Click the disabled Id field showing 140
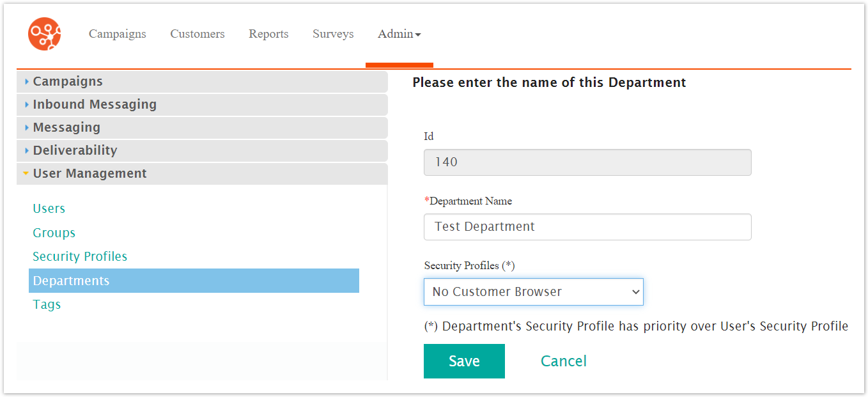This screenshot has width=868, height=397. pos(587,162)
